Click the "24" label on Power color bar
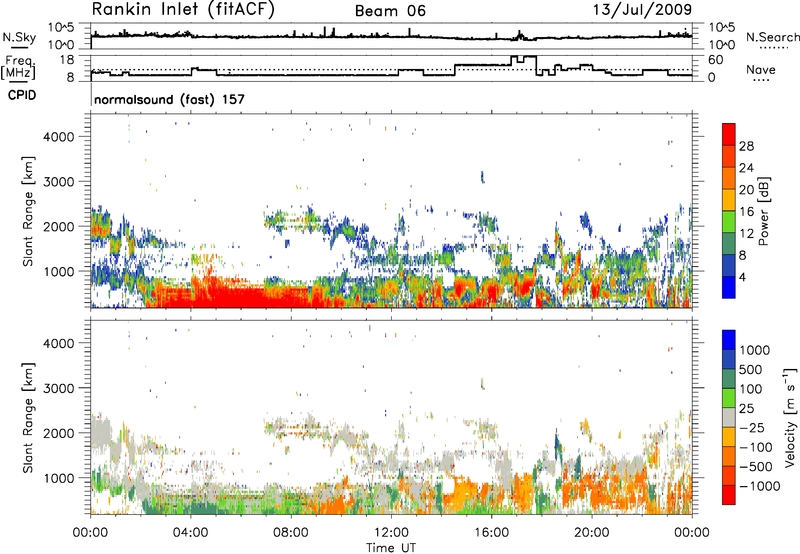This screenshot has height=554, width=800. click(746, 168)
